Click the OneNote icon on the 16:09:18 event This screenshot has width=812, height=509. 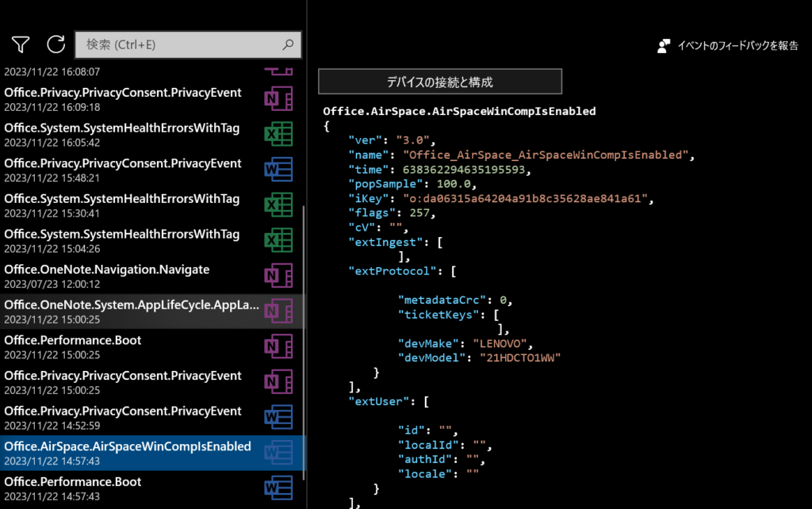pos(278,99)
